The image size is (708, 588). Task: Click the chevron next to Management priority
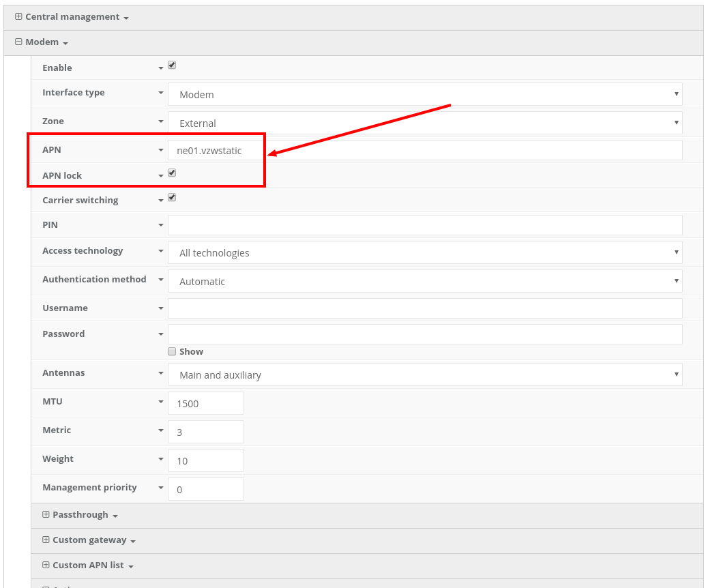[x=161, y=488]
